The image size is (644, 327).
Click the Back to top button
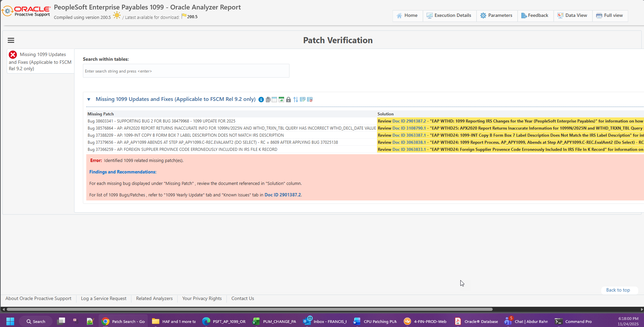coord(618,290)
